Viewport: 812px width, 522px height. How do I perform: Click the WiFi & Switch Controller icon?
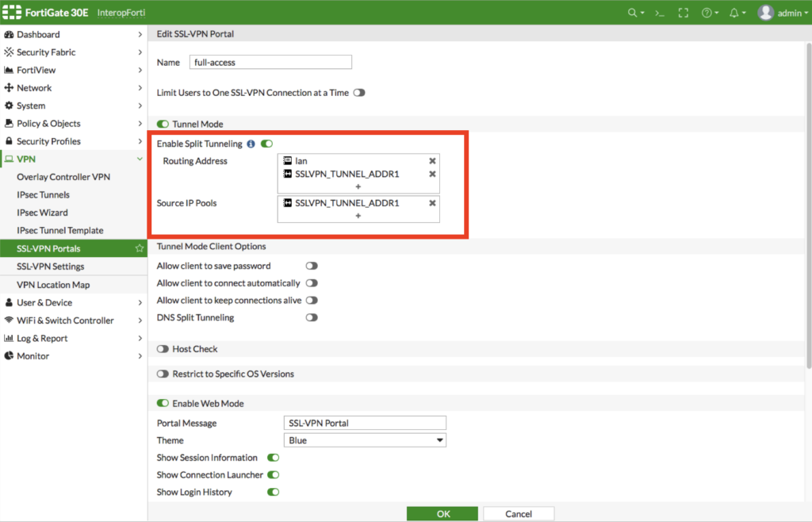pos(9,320)
